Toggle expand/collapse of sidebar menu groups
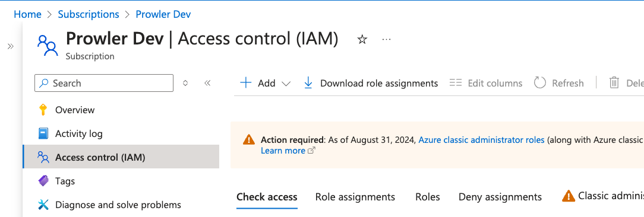 185,83
